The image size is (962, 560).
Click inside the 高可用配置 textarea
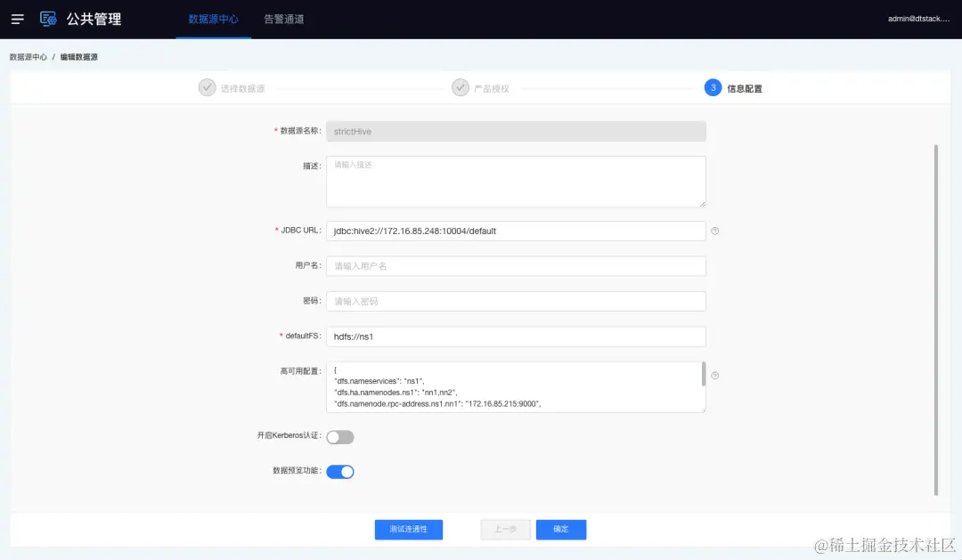click(x=514, y=387)
